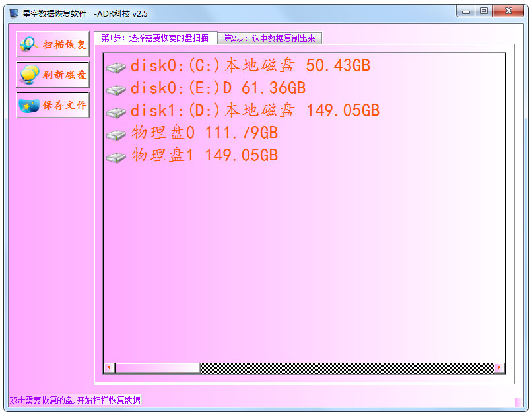Select drive icon for 物理盘1
The width and height of the screenshot is (532, 416).
pos(116,157)
